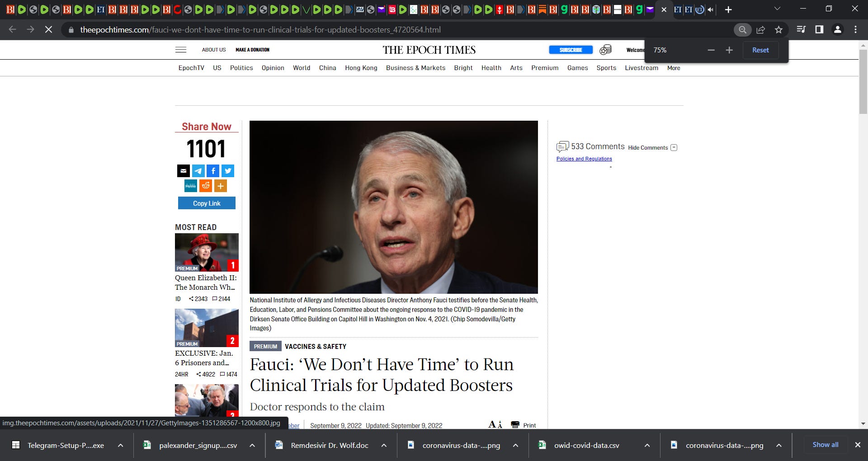The image size is (868, 461).
Task: Open the hamburger menu on Epoch Times
Action: 180,50
